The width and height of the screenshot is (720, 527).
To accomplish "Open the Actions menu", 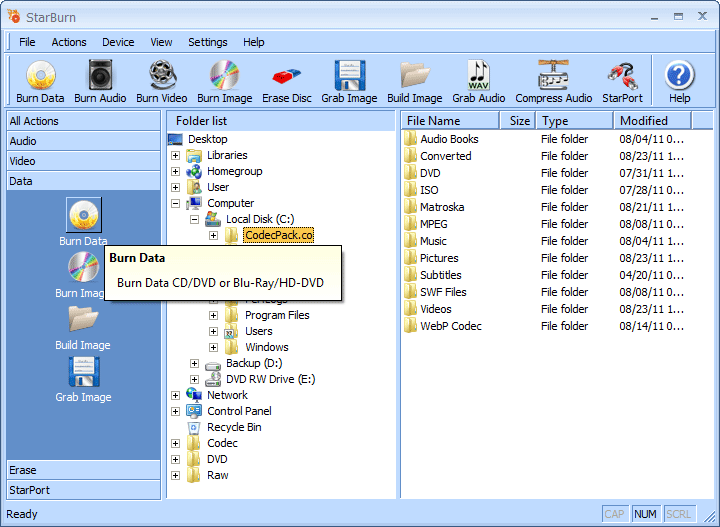I will pyautogui.click(x=69, y=42).
